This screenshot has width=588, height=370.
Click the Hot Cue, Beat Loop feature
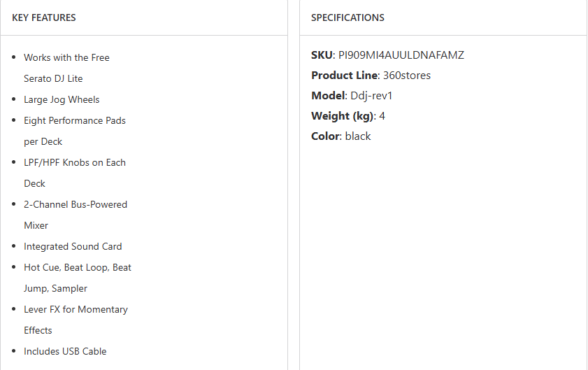(78, 267)
